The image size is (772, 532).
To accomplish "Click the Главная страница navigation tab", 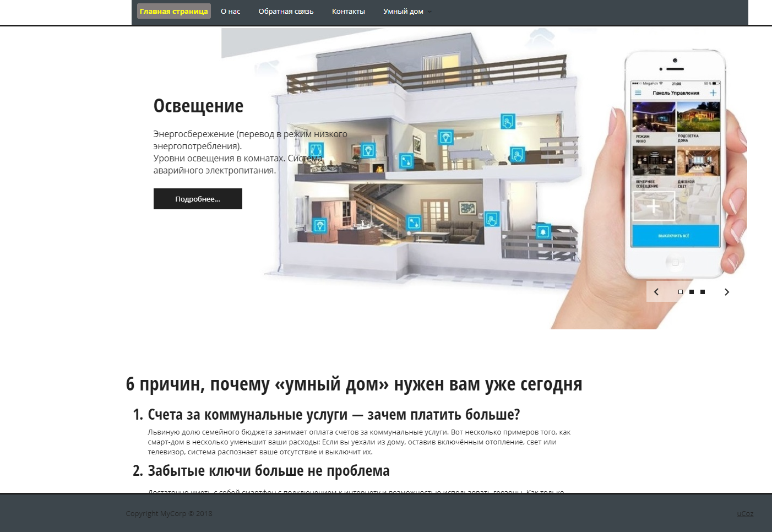I will click(173, 12).
